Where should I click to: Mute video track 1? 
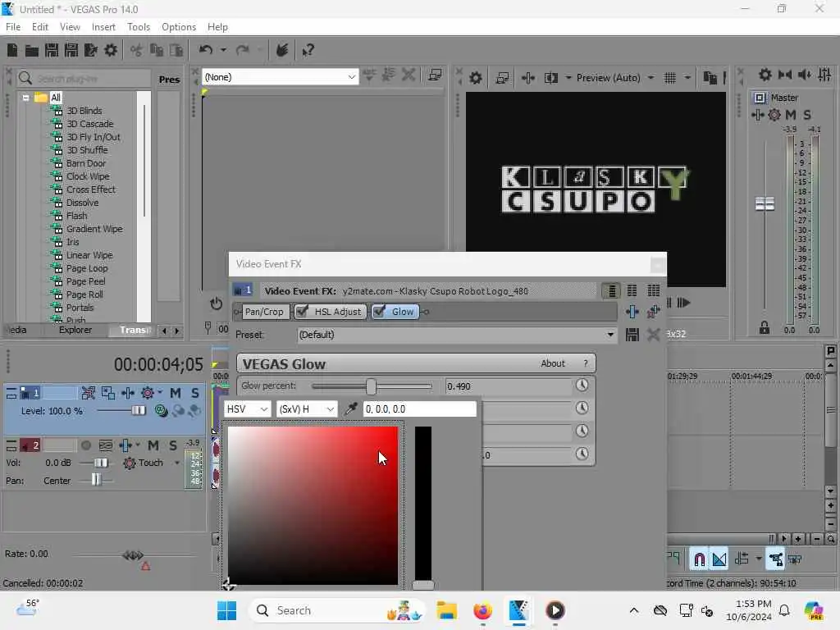[x=176, y=393]
